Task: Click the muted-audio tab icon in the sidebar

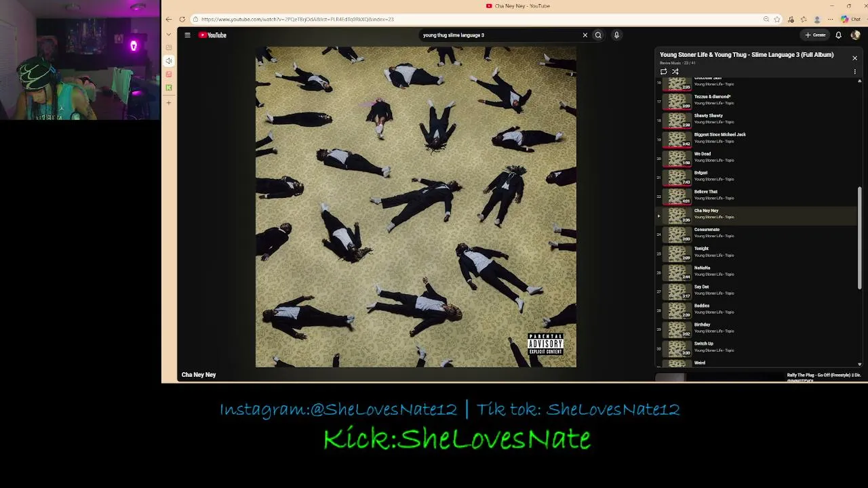Action: (169, 61)
